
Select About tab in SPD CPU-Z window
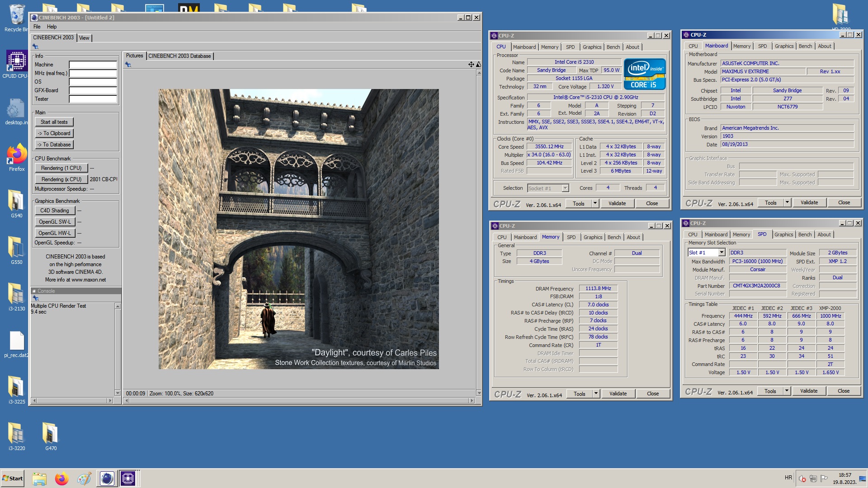pos(824,235)
